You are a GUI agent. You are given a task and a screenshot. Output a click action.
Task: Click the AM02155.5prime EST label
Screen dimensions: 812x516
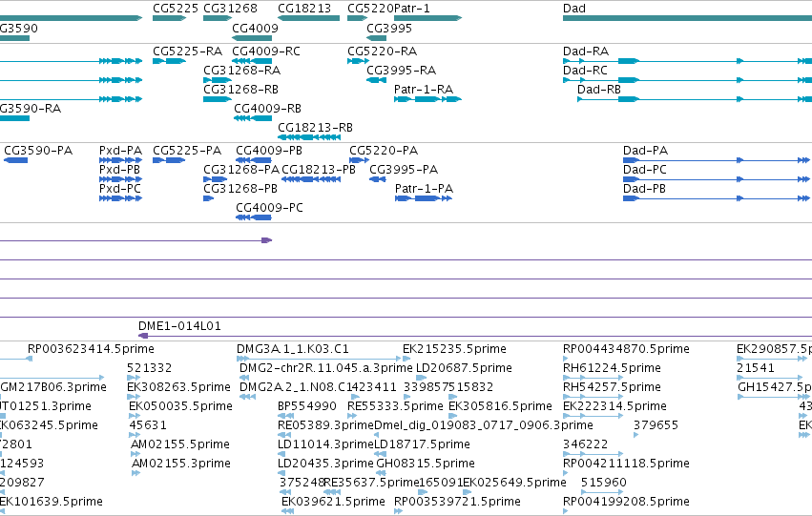coord(179,444)
